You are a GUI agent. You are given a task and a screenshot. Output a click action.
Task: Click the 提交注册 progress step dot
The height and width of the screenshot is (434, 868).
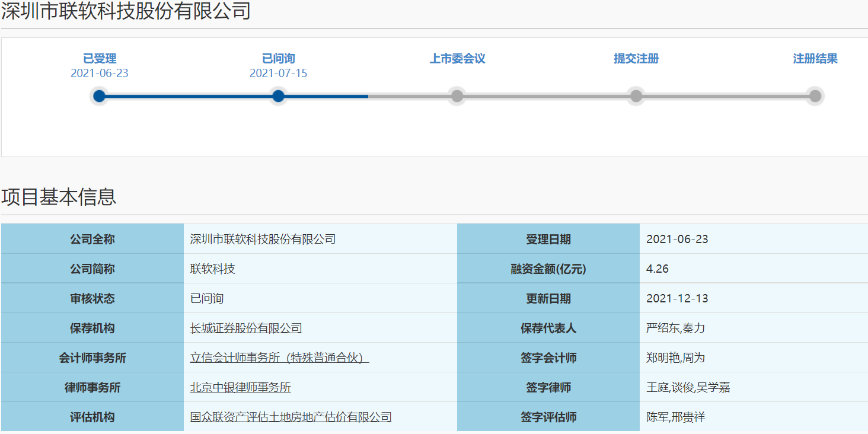pos(636,96)
